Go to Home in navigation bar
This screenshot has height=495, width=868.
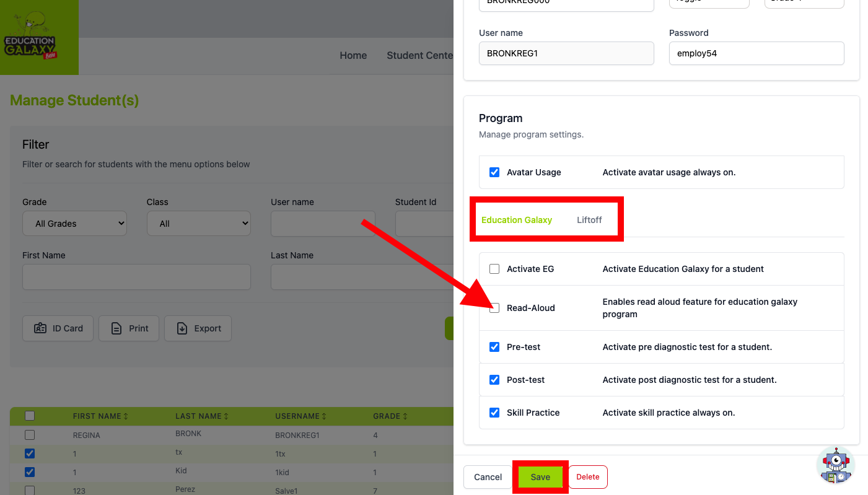tap(353, 56)
